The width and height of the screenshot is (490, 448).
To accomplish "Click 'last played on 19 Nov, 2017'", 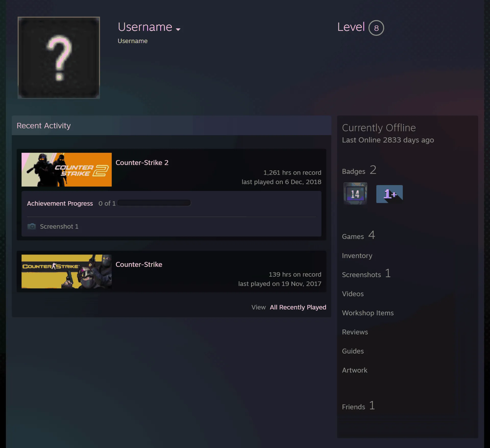I will pyautogui.click(x=280, y=284).
